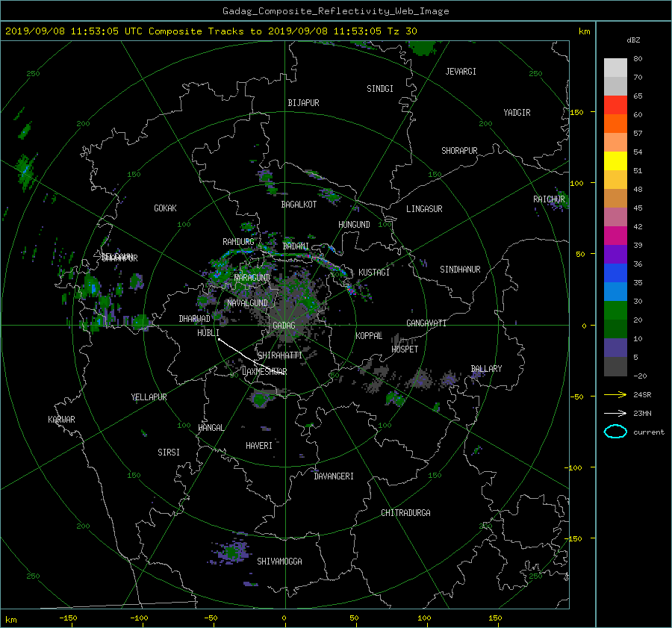Click the RAMDURG city label
The image size is (672, 628).
click(x=238, y=242)
